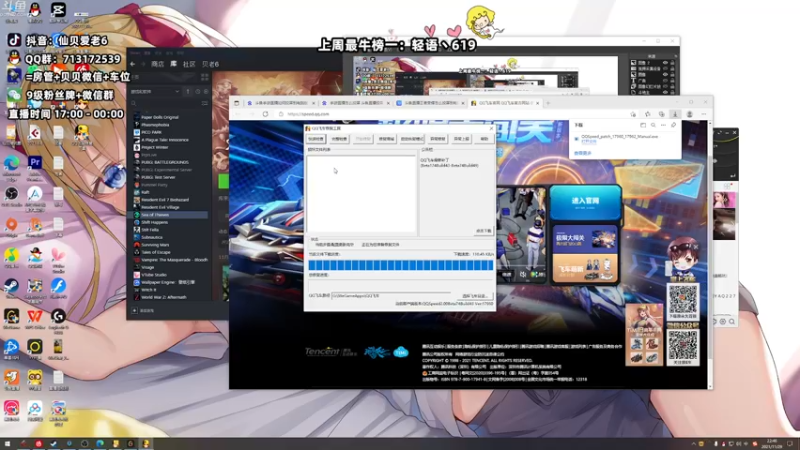
Task: Click the browser refresh button
Action: 265,114
